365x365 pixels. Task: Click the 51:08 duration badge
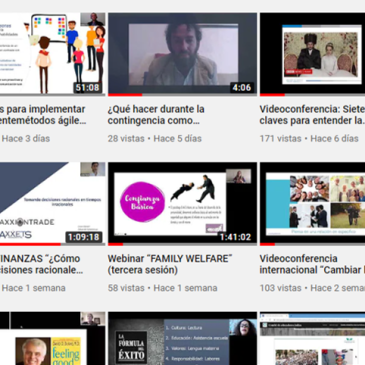coord(87,88)
